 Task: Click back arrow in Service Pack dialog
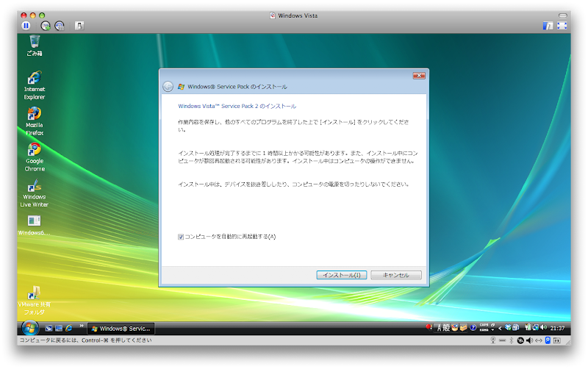pos(168,87)
